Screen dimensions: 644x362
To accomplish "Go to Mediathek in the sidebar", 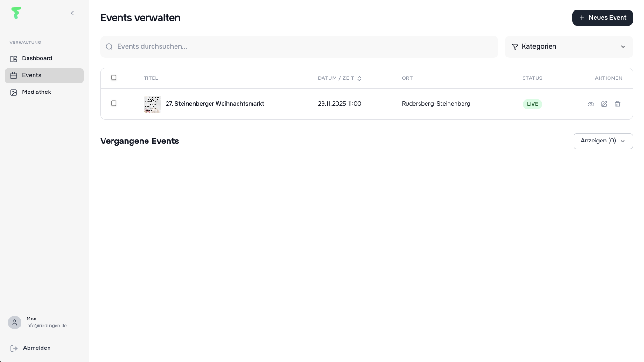I will tap(36, 92).
